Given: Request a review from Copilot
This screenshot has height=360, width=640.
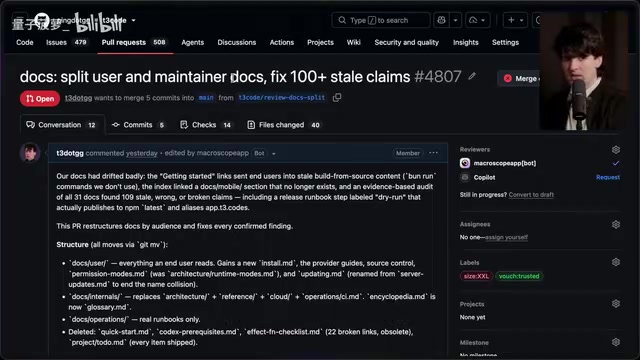Looking at the screenshot, I should point(608,177).
